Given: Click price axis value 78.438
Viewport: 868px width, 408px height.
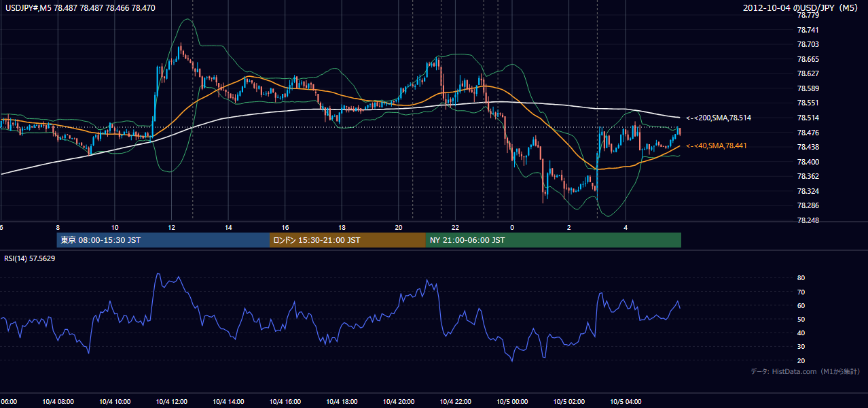Looking at the screenshot, I should [808, 148].
